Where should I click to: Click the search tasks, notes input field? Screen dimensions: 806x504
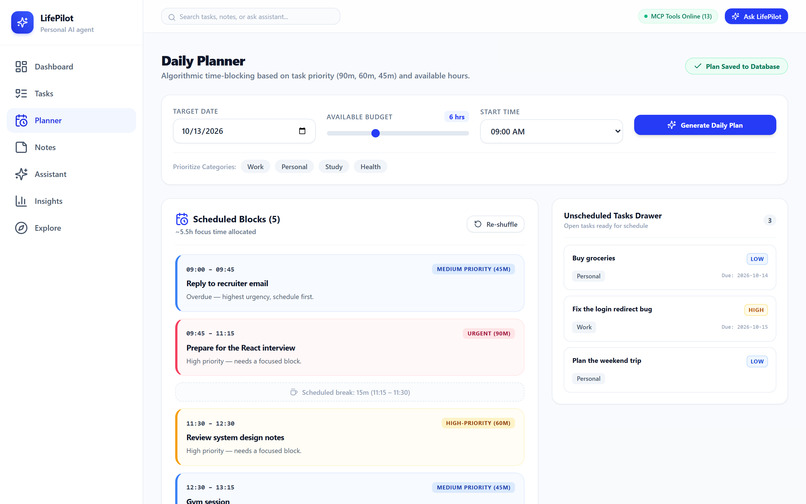[x=251, y=16]
